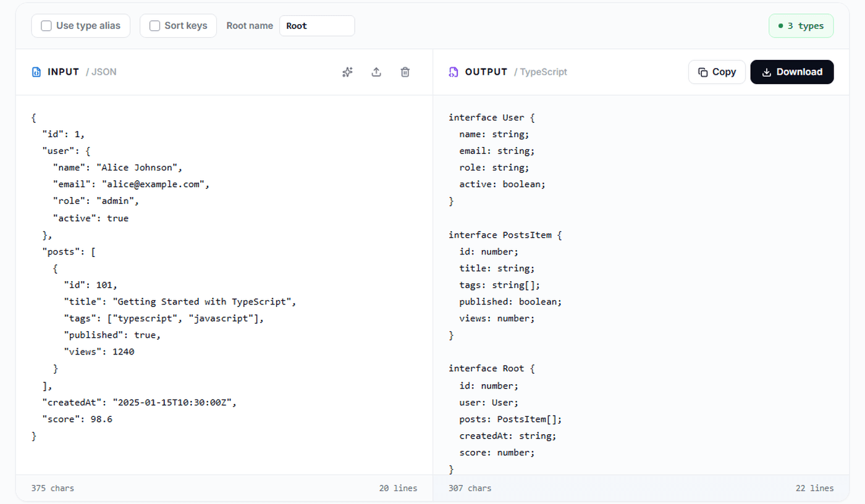The height and width of the screenshot is (504, 865).
Task: Click the Root name input field
Action: 317,26
